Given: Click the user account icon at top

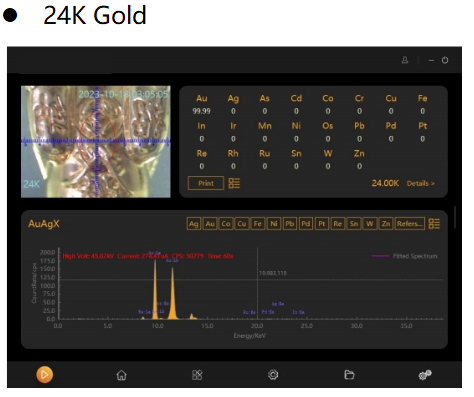Looking at the screenshot, I should point(405,60).
